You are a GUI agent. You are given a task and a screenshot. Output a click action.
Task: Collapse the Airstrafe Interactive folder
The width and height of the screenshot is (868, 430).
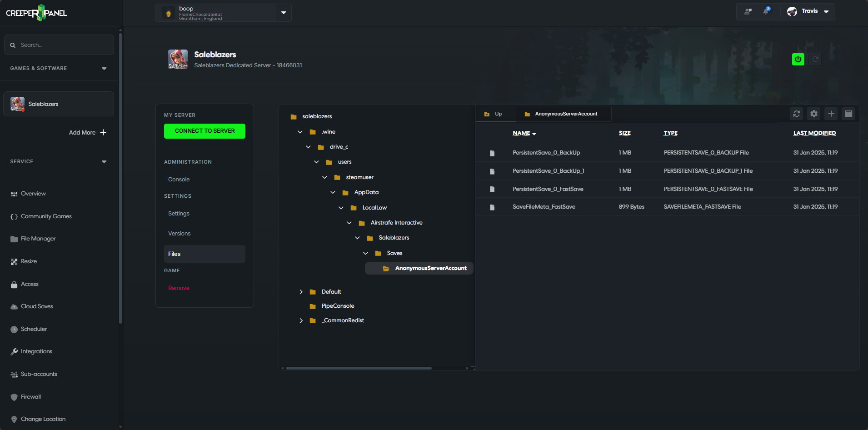point(349,223)
